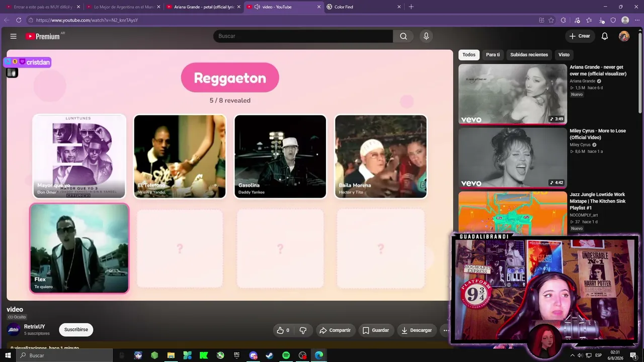The height and width of the screenshot is (362, 644).
Task: Dislike the video with thumbs down
Action: click(303, 330)
